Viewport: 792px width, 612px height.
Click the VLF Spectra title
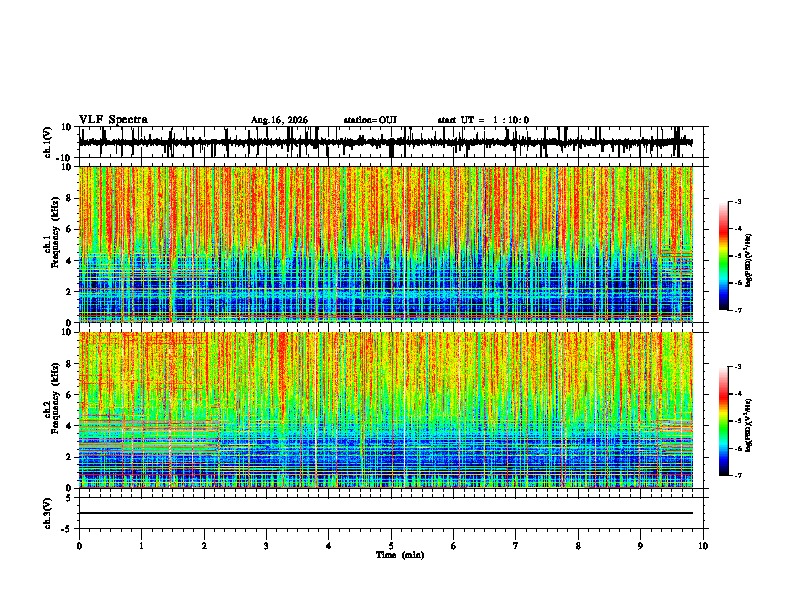tap(113, 120)
